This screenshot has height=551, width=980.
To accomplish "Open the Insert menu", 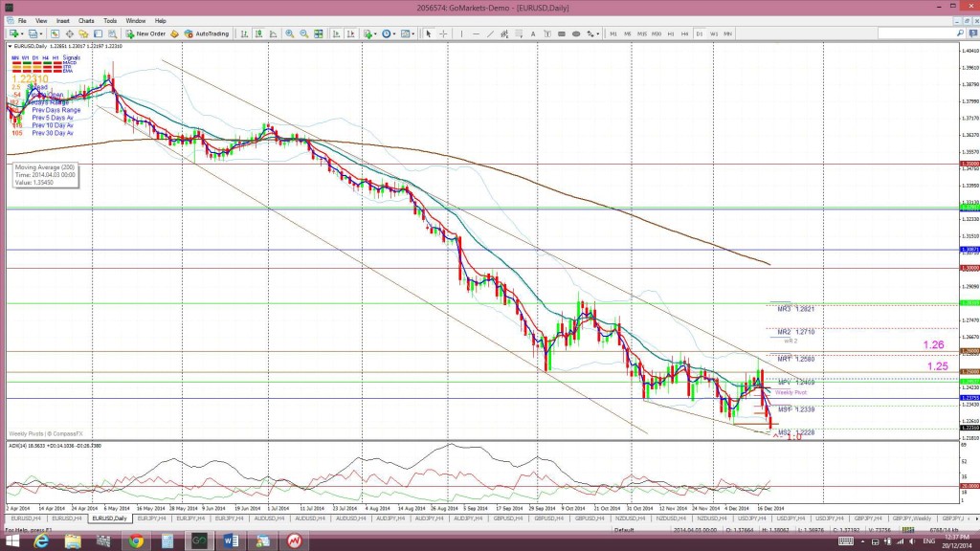I will pyautogui.click(x=62, y=21).
